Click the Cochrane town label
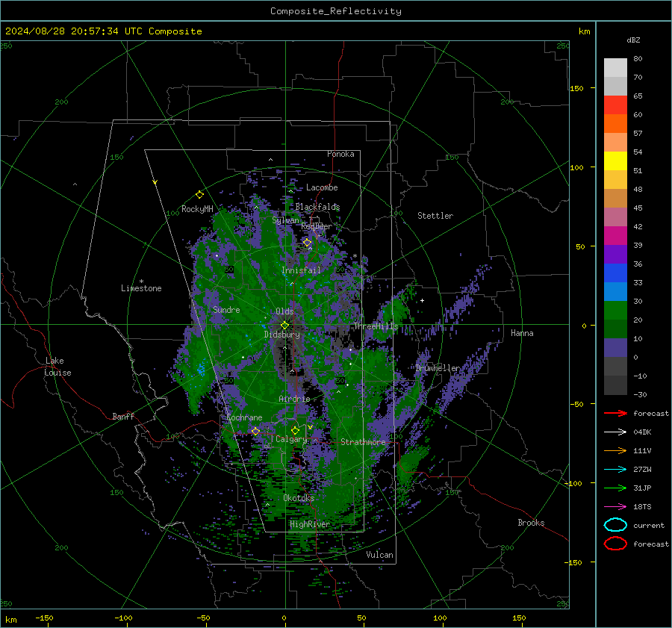This screenshot has width=672, height=628. click(x=244, y=417)
